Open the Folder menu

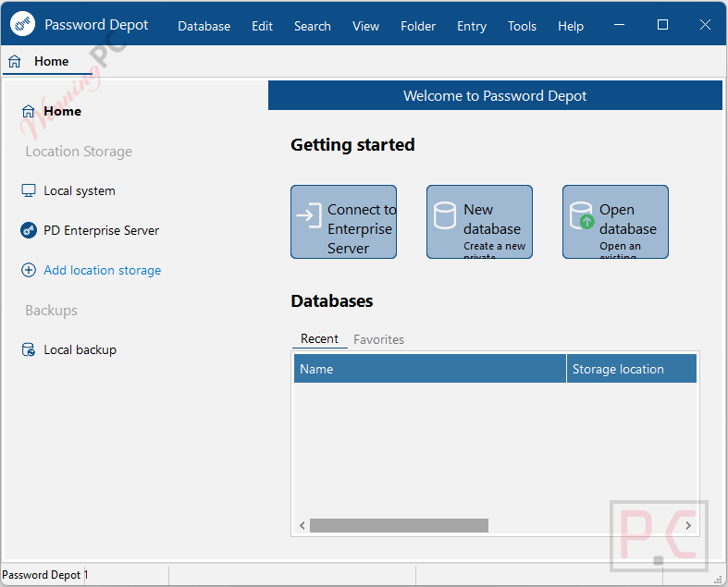(x=418, y=26)
